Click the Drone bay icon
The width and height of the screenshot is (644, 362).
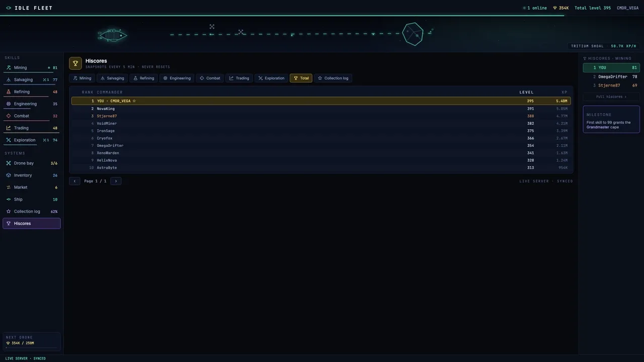pos(9,163)
